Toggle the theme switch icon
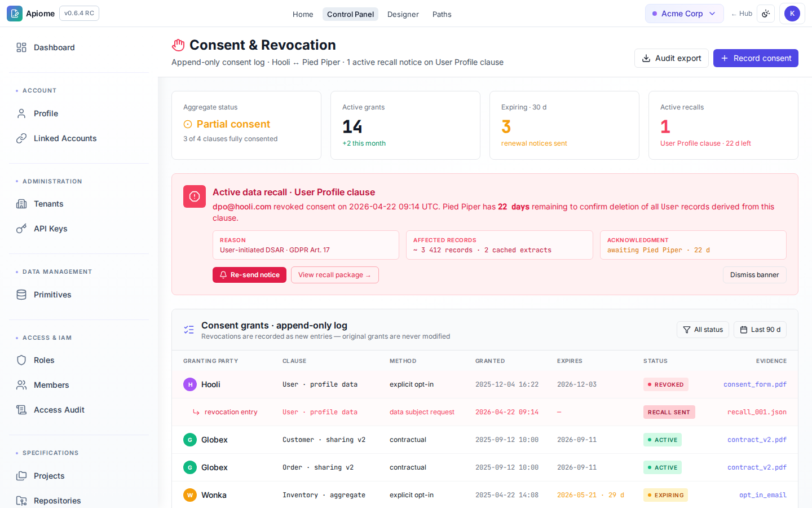The width and height of the screenshot is (812, 508). [766, 14]
